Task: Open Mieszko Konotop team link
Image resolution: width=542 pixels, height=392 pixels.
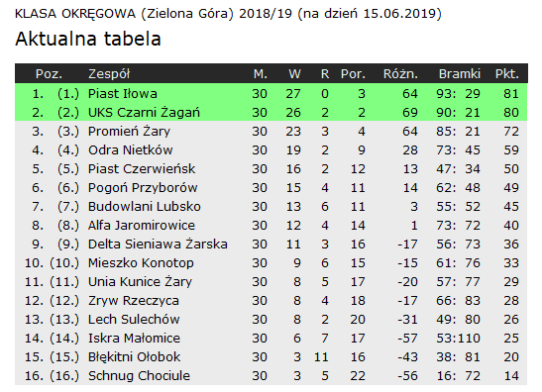Action: coord(141,263)
